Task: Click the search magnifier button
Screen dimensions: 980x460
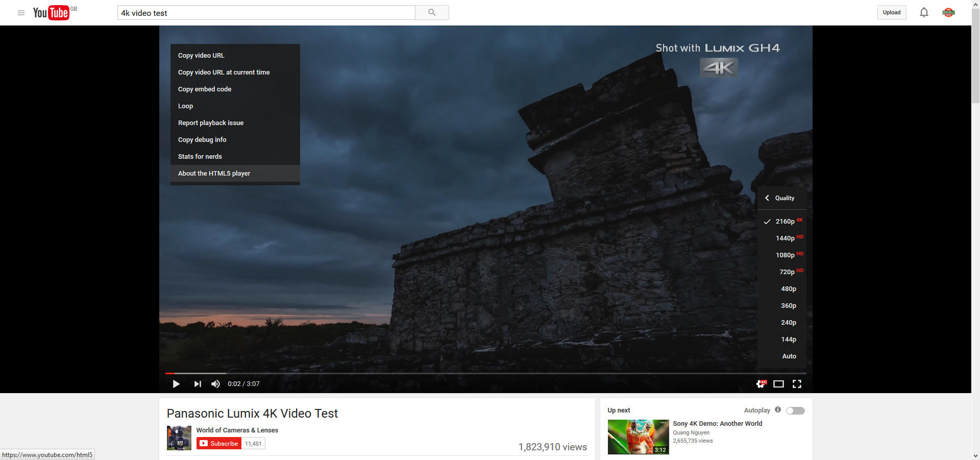Action: coord(432,13)
